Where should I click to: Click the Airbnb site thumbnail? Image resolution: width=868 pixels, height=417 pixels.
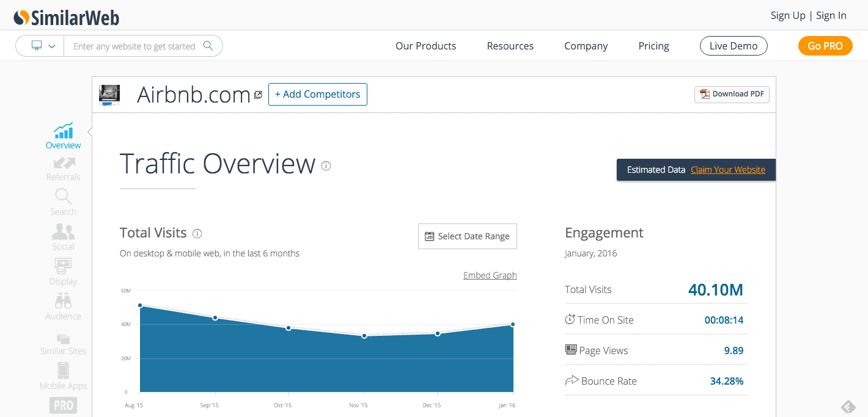pyautogui.click(x=109, y=95)
